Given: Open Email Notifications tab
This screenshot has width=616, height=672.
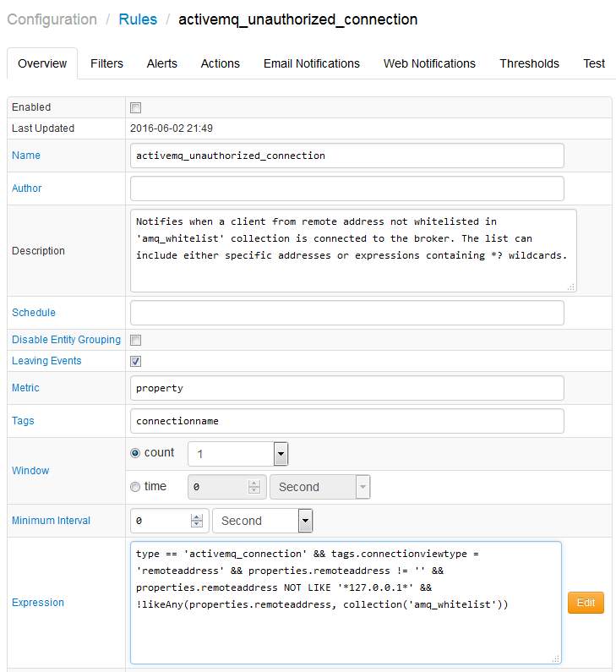Looking at the screenshot, I should [x=312, y=63].
